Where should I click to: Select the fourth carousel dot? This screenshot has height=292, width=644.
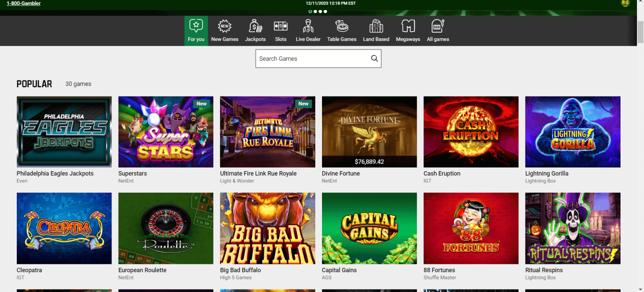(325, 11)
